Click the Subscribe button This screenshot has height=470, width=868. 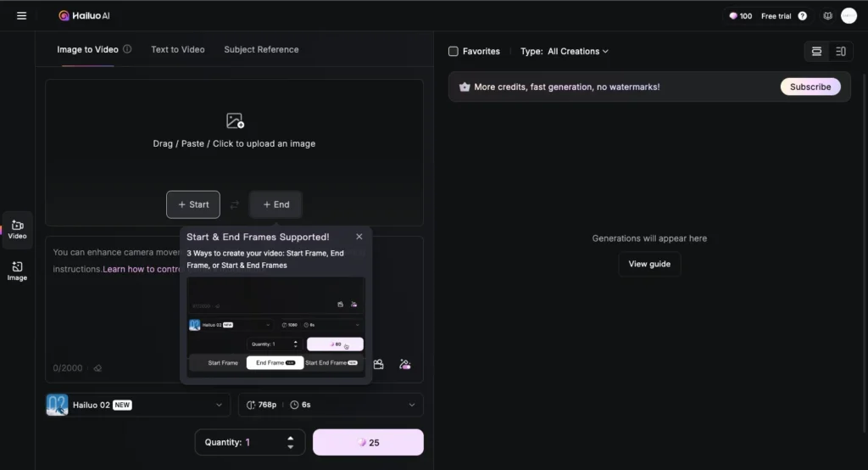point(810,87)
